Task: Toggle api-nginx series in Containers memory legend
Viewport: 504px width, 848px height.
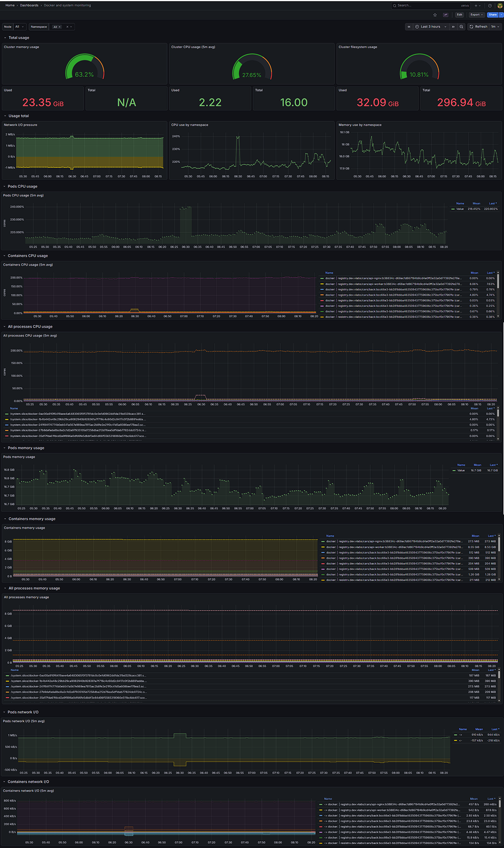Action: tap(394, 541)
